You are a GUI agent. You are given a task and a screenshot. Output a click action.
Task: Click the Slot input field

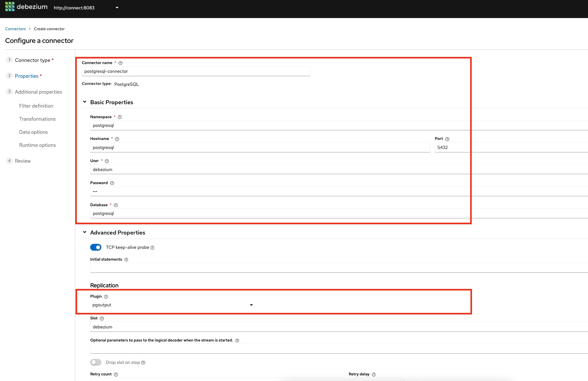[339, 327]
